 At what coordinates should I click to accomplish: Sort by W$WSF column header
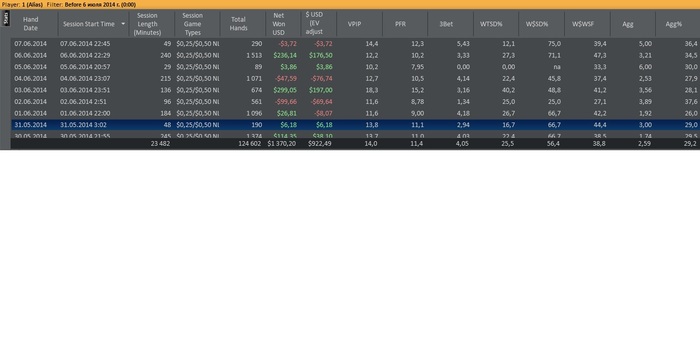click(x=583, y=24)
